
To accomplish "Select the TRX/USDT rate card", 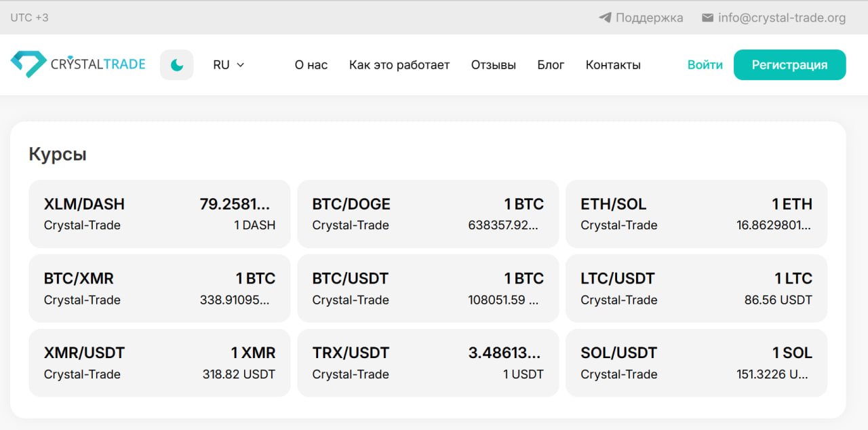I will pos(428,363).
